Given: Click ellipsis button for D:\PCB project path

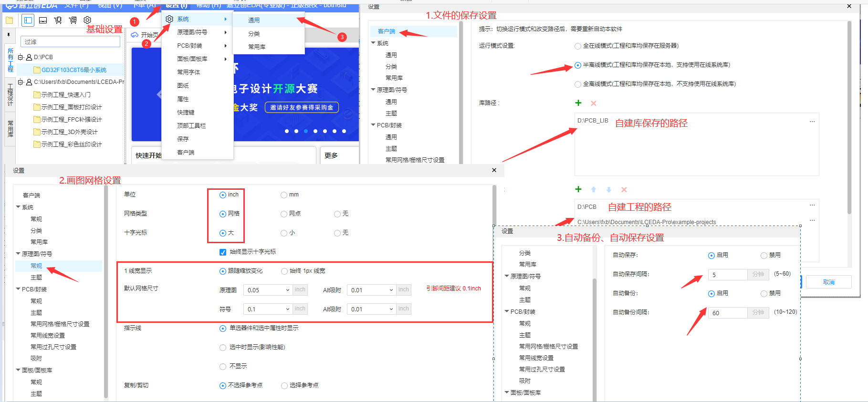Looking at the screenshot, I should [812, 205].
